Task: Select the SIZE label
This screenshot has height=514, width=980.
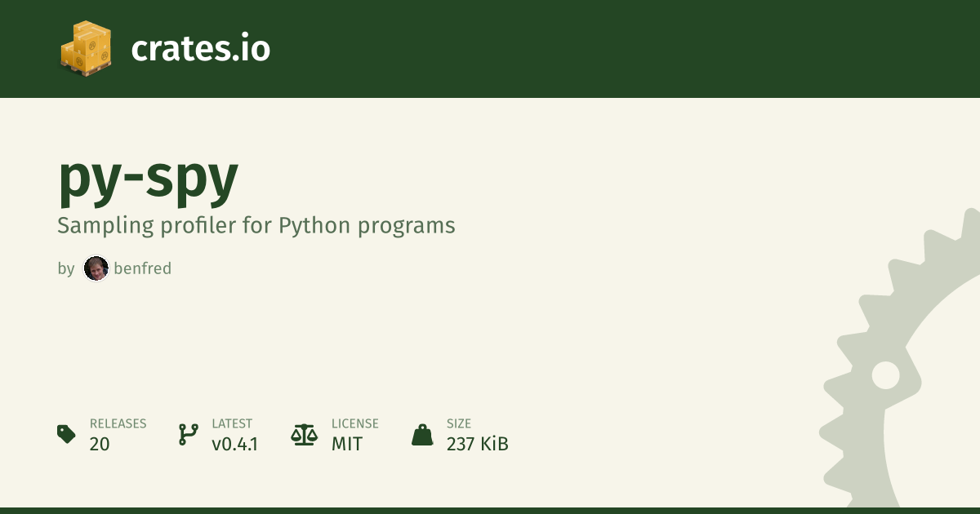Action: click(x=459, y=423)
